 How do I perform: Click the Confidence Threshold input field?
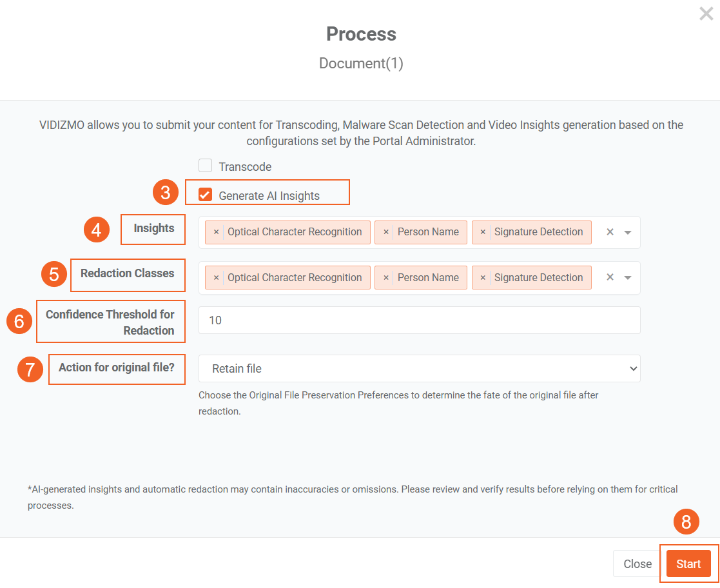pos(419,320)
